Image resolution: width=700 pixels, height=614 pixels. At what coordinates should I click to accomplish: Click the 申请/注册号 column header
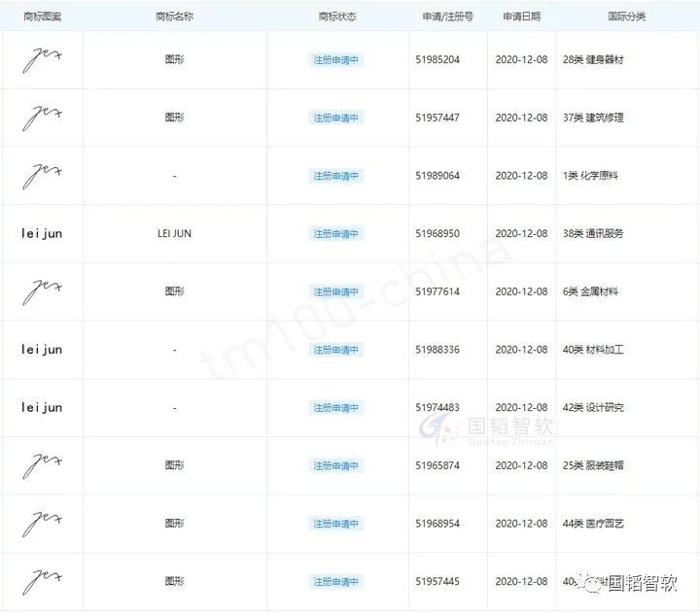click(x=448, y=17)
